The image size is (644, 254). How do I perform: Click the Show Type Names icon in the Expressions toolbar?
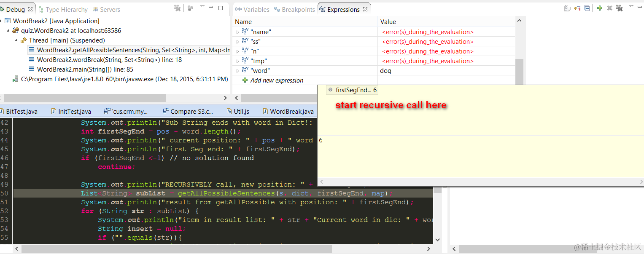[567, 8]
